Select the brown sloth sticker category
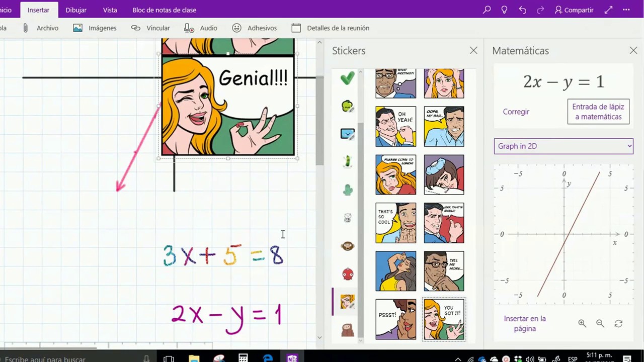 347,329
